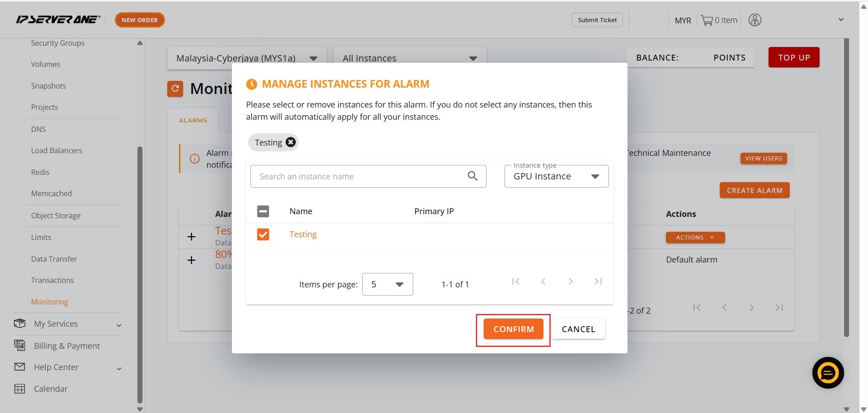This screenshot has height=413, width=868.
Task: Toggle the select-all header checkbox
Action: [263, 211]
